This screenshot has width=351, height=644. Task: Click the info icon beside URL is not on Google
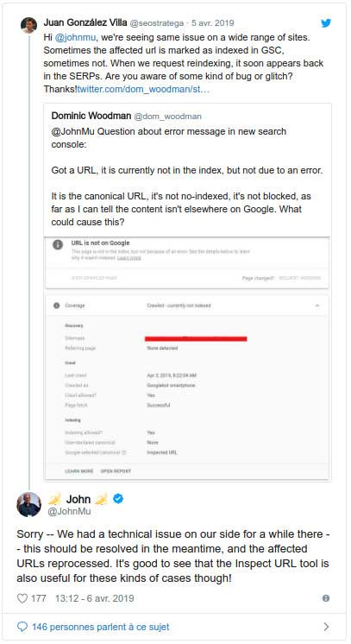click(x=58, y=244)
